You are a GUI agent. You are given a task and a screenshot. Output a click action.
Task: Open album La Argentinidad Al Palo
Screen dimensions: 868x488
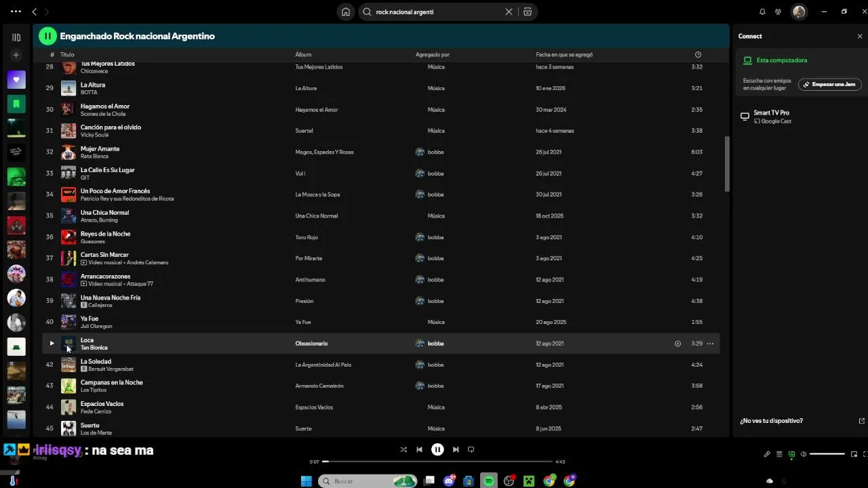point(323,365)
